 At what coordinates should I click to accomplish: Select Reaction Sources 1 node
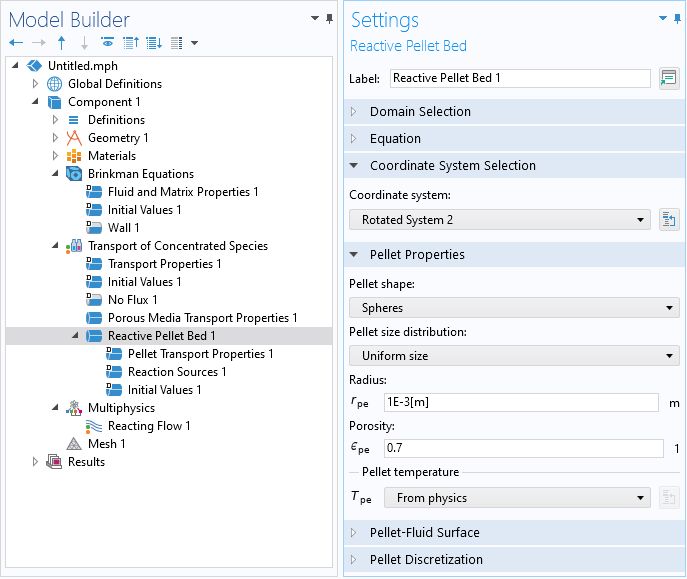[x=176, y=372]
